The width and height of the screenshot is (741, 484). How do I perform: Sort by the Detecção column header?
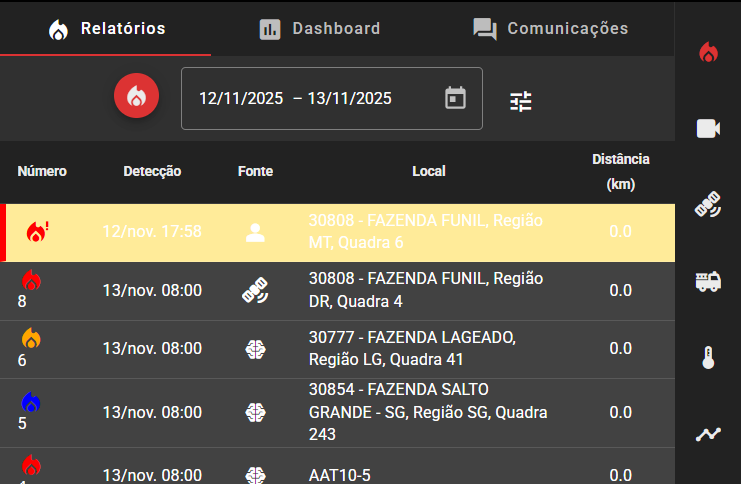(152, 171)
